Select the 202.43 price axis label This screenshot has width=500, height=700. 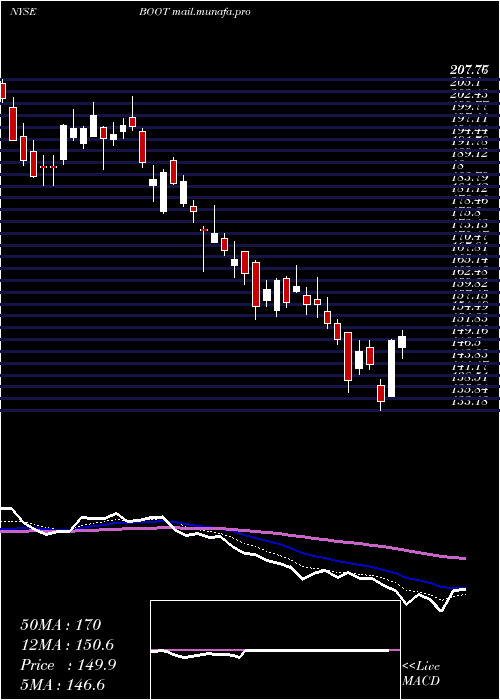(x=468, y=95)
